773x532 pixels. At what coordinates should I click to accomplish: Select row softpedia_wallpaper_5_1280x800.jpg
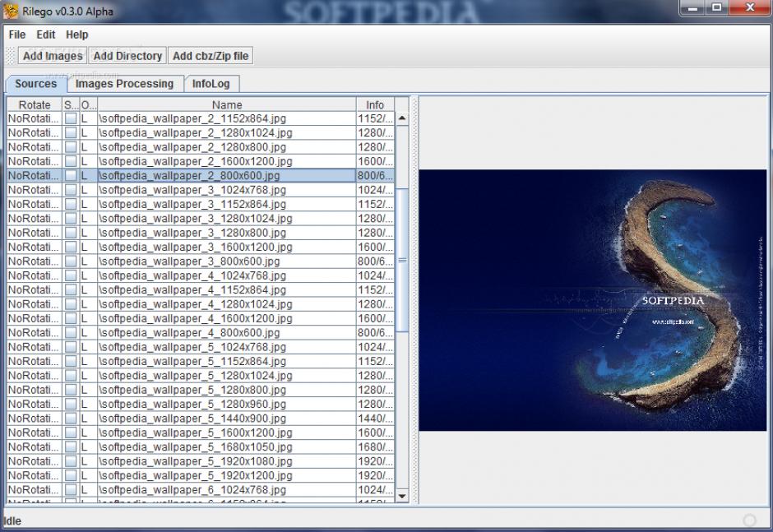[x=200, y=390]
